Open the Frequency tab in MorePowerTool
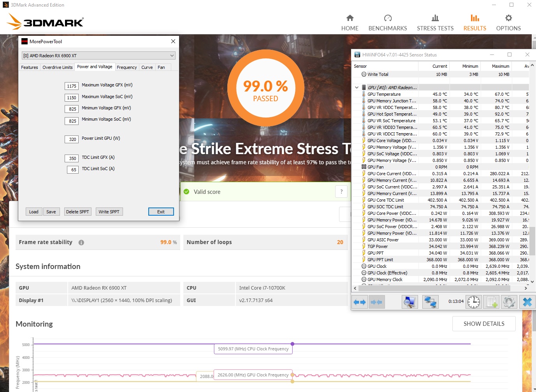The image size is (536, 392). 127,67
